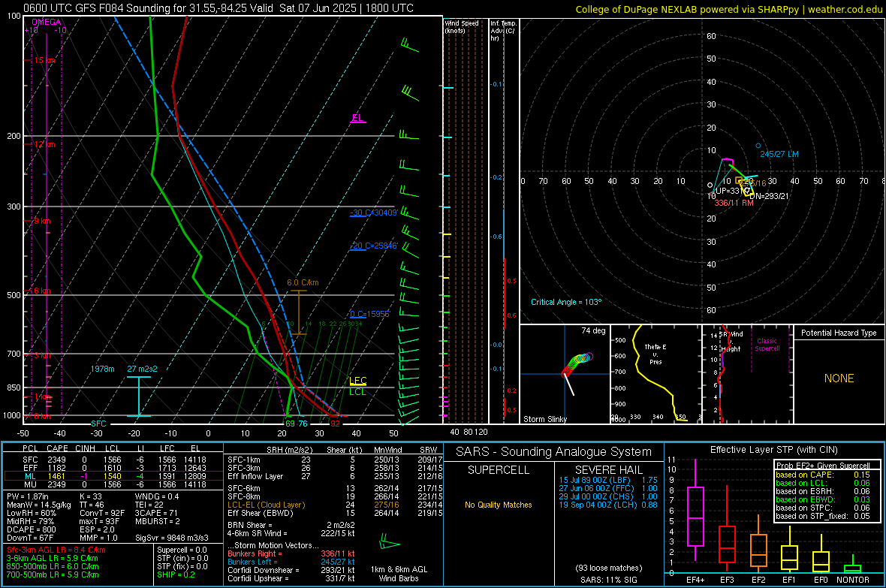Click the Potential Hazard Type header

click(x=839, y=333)
